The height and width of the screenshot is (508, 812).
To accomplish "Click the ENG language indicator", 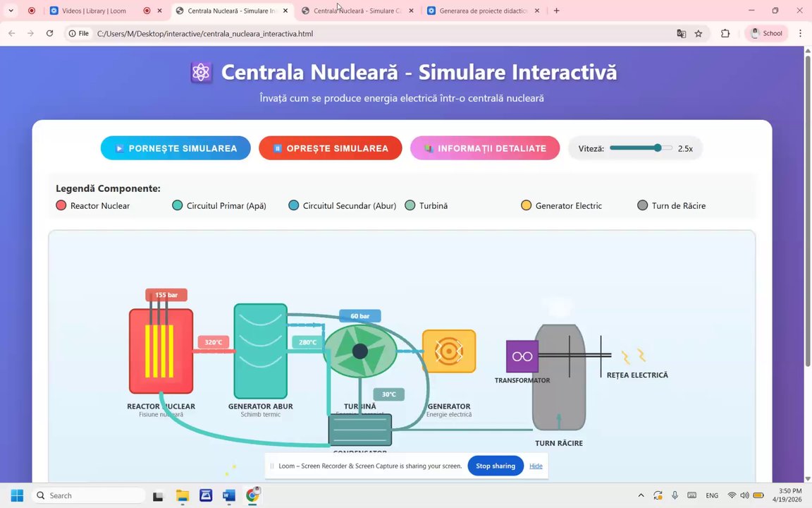I will click(712, 495).
